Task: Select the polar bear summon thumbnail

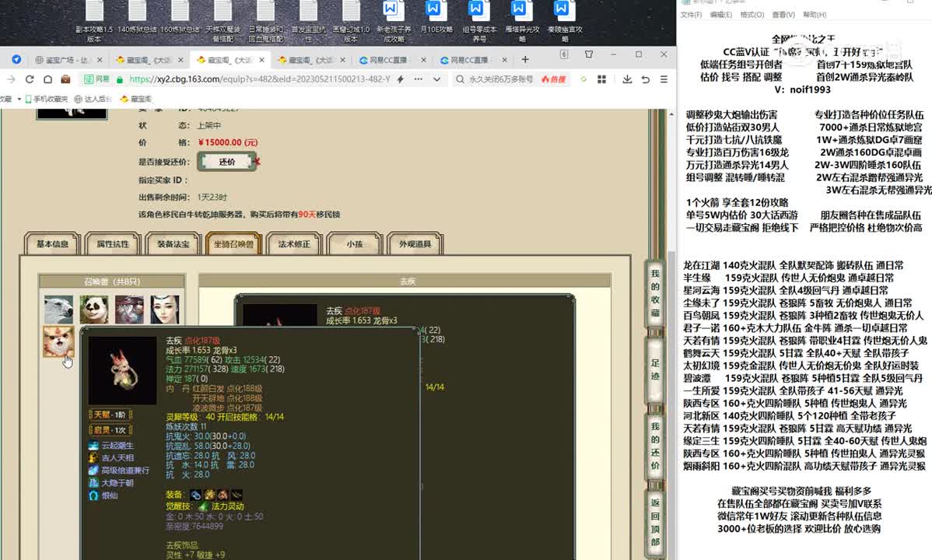Action: pyautogui.click(x=58, y=310)
